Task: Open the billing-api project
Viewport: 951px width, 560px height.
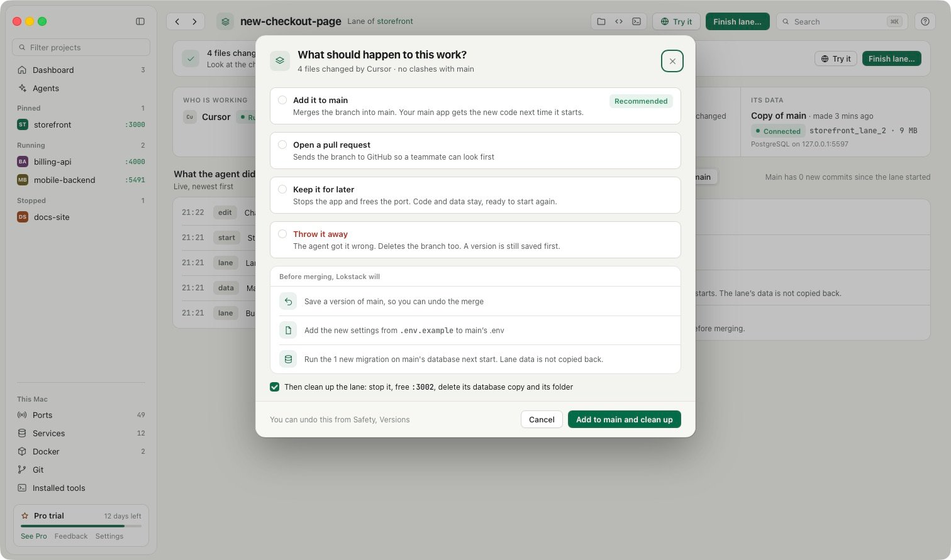Action: point(81,162)
